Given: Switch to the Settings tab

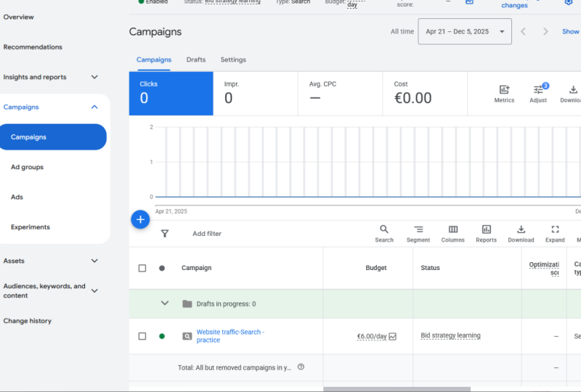Looking at the screenshot, I should click(x=233, y=60).
